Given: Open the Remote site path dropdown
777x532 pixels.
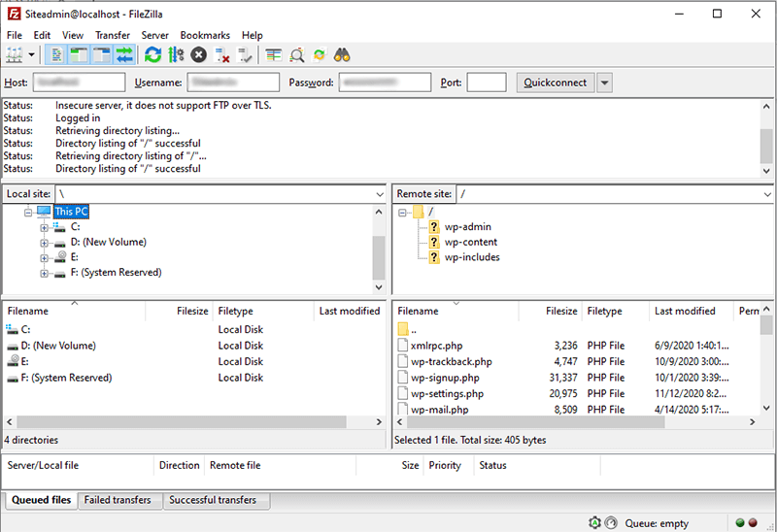Looking at the screenshot, I should (x=767, y=194).
